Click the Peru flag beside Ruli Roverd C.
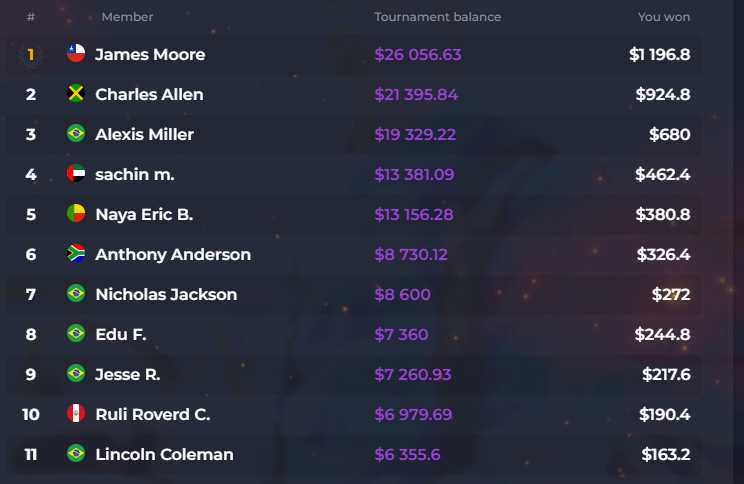This screenshot has height=484, width=744. pos(76,414)
